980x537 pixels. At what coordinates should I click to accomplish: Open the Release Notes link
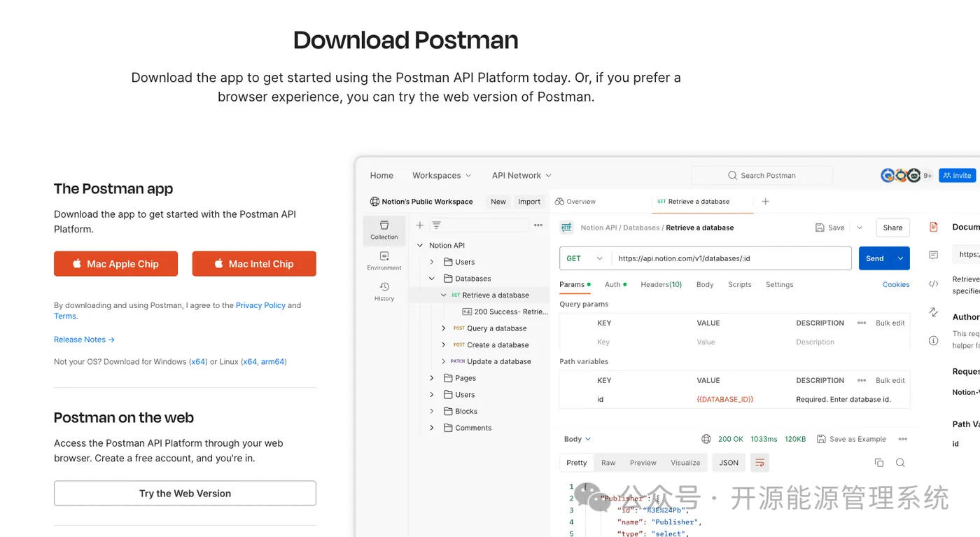[x=84, y=340]
